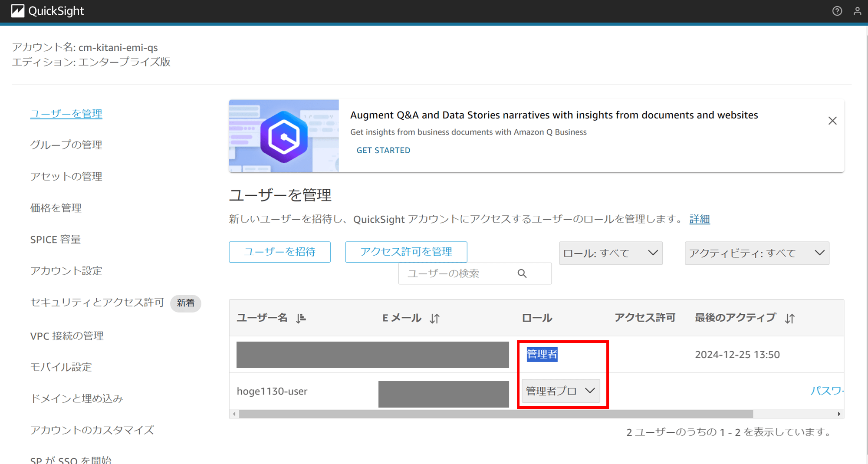
Task: Click the horizontal table scrollbar thumb
Action: [x=496, y=414]
